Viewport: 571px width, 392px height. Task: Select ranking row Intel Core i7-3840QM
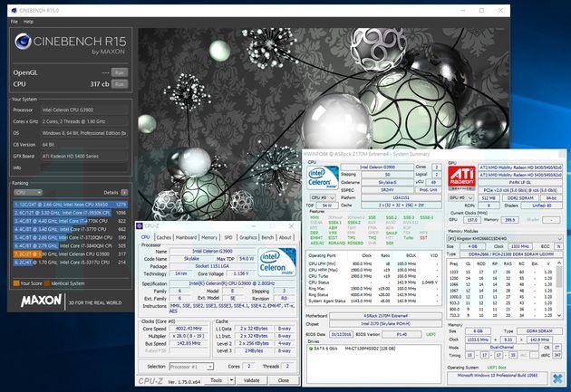point(71,246)
